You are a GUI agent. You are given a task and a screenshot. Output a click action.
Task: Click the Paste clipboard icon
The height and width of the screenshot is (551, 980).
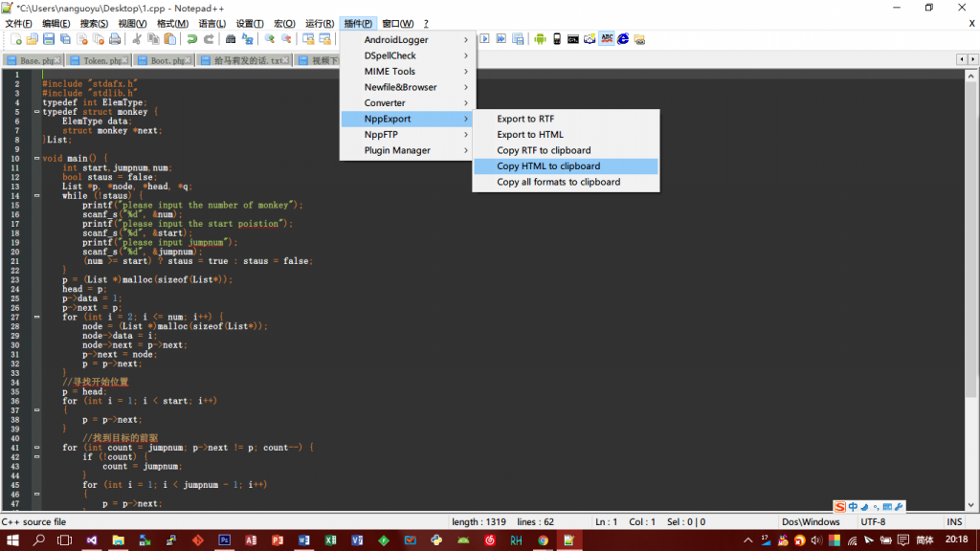click(x=169, y=39)
